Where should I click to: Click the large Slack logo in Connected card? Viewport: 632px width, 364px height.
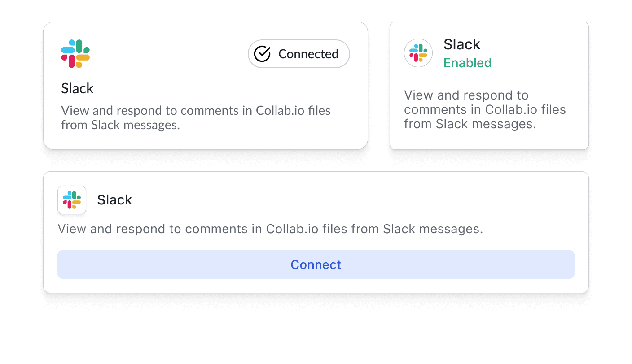pos(75,54)
